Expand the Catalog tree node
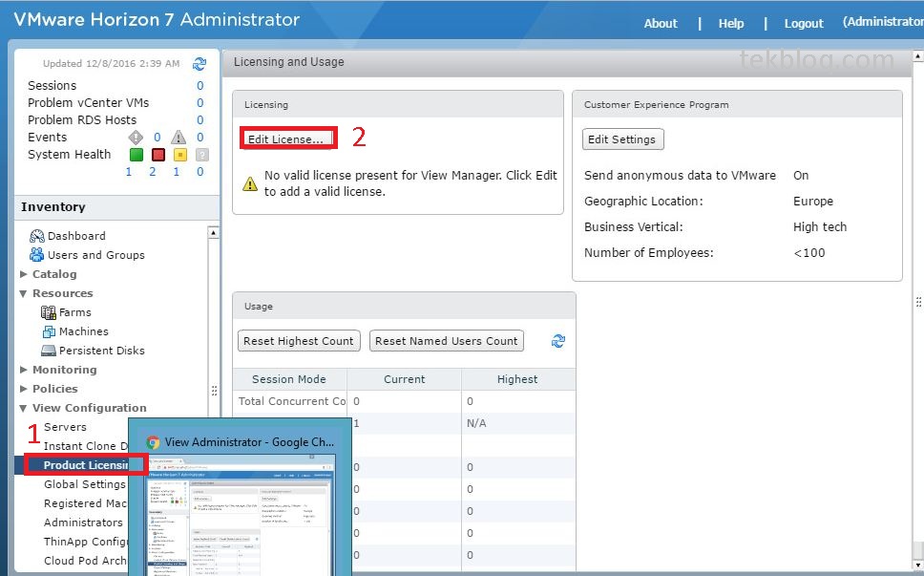This screenshot has height=576, width=924. click(24, 274)
